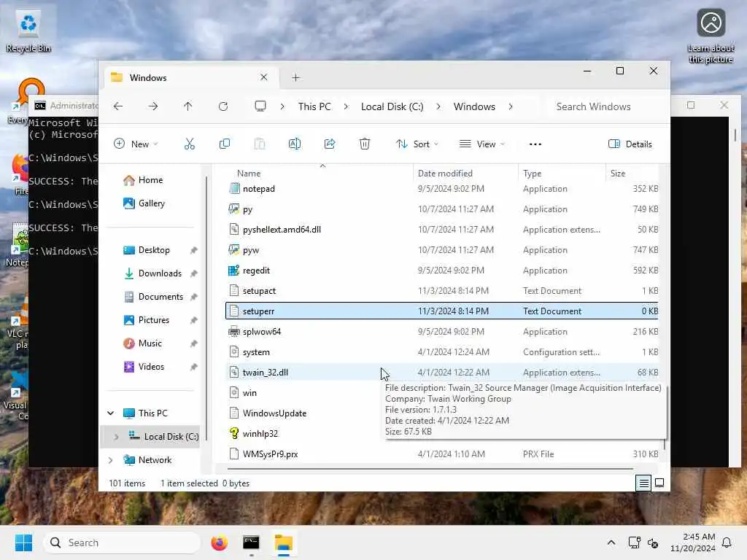
Task: Open Home in navigation pane
Action: [x=150, y=180]
